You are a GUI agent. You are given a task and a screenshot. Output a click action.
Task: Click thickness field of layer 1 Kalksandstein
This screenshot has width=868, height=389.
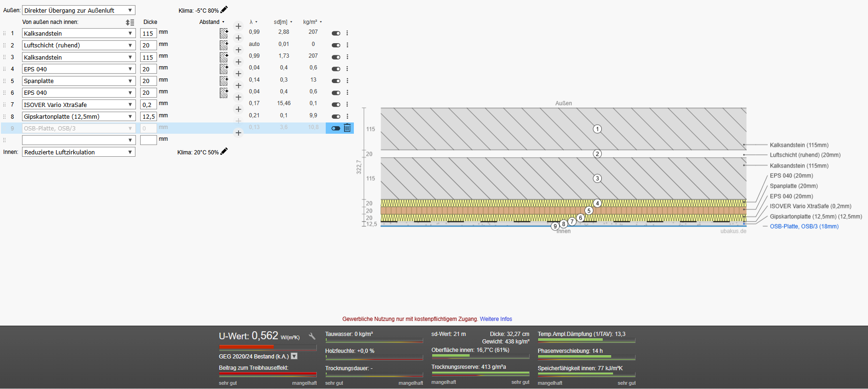[x=148, y=33]
